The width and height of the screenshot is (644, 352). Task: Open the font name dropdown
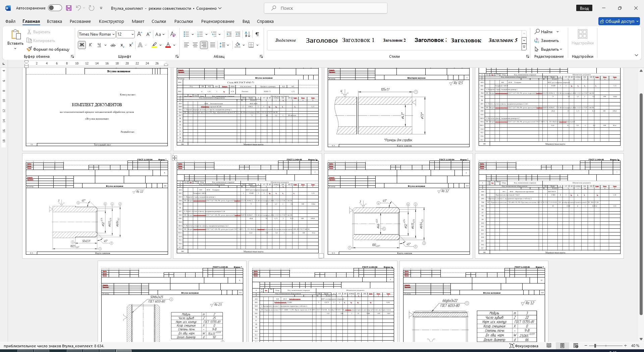coord(114,34)
